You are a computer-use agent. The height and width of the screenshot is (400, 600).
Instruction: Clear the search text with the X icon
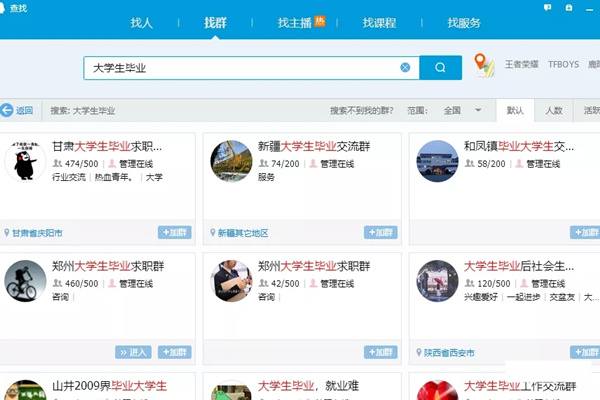(405, 68)
